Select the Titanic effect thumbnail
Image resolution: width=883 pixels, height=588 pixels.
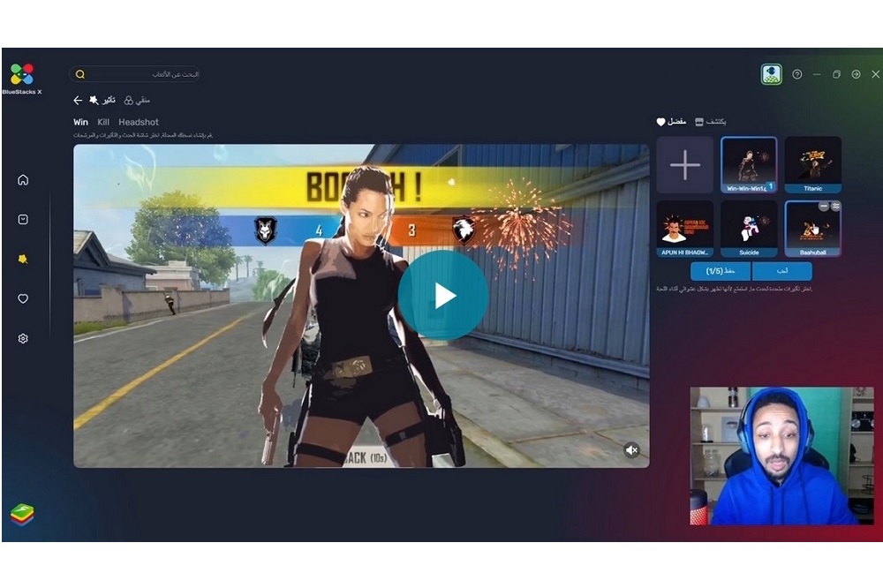pyautogui.click(x=812, y=164)
